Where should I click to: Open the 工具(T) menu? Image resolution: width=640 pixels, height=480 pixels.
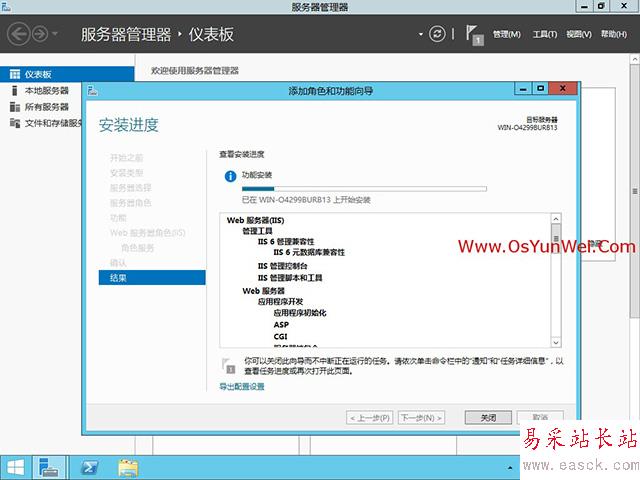pos(544,34)
